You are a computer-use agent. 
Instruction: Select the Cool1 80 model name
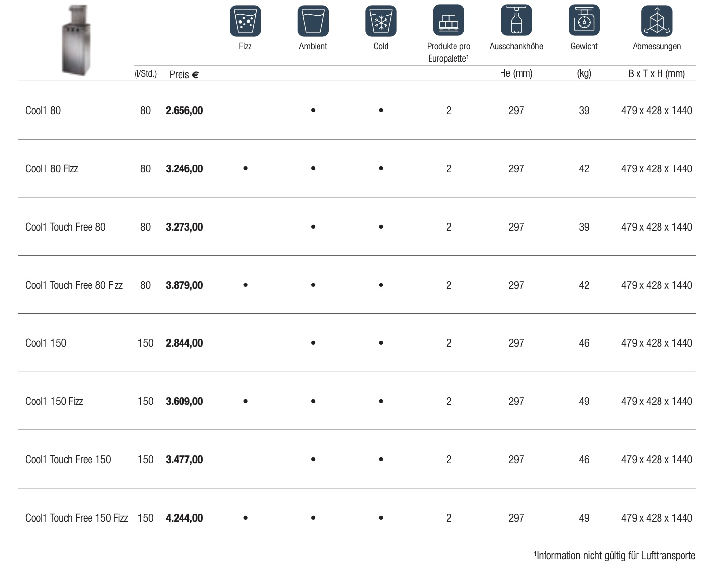(43, 111)
